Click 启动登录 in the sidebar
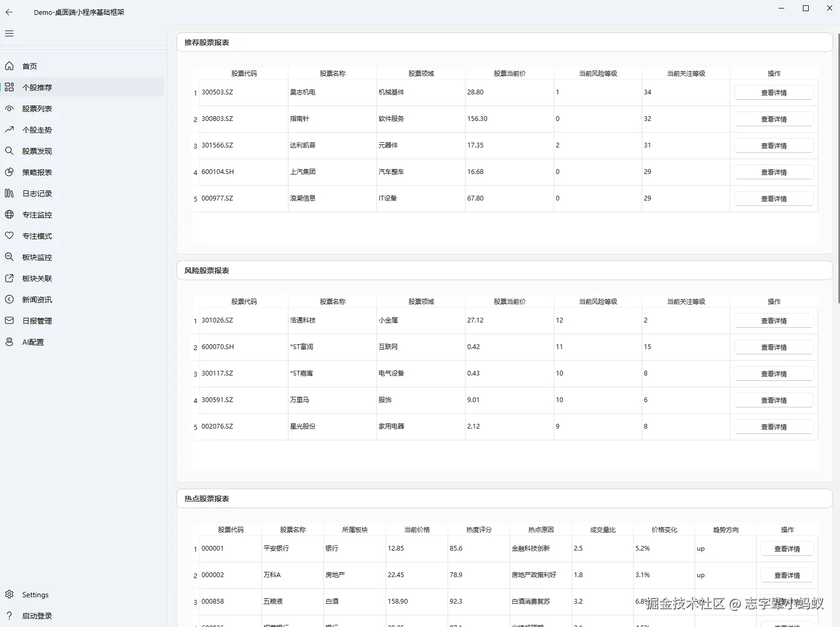Image resolution: width=840 pixels, height=627 pixels. pyautogui.click(x=82, y=615)
